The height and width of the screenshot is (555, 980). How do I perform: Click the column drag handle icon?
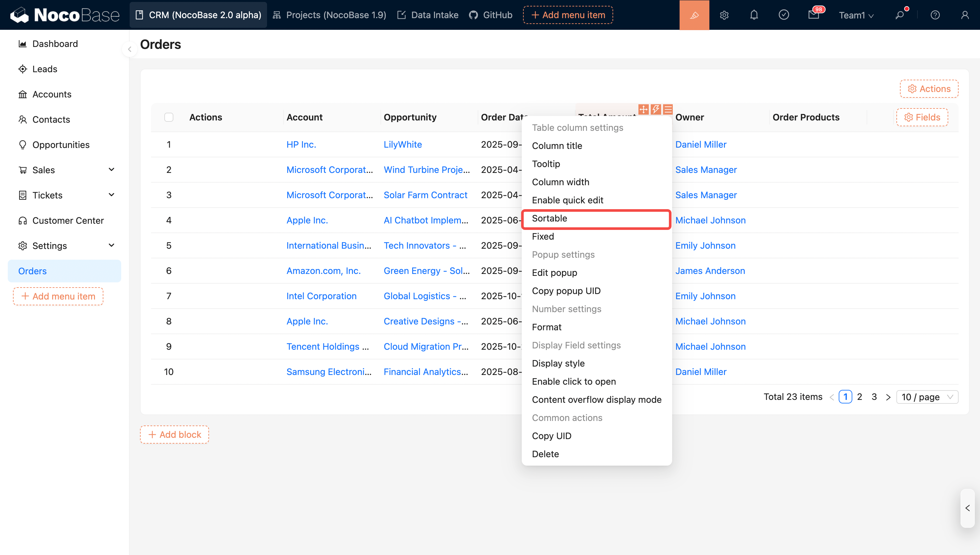[643, 109]
